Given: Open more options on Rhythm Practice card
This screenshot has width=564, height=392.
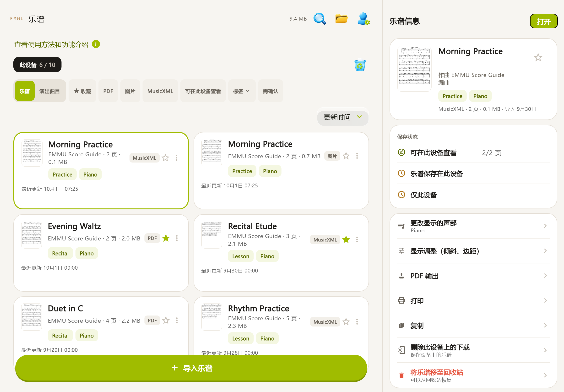Looking at the screenshot, I should coord(357,322).
